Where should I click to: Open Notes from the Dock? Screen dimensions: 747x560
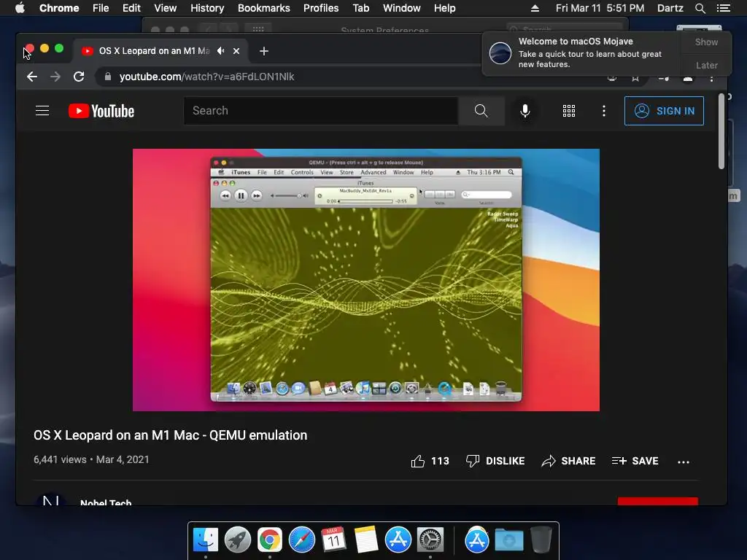coord(366,540)
